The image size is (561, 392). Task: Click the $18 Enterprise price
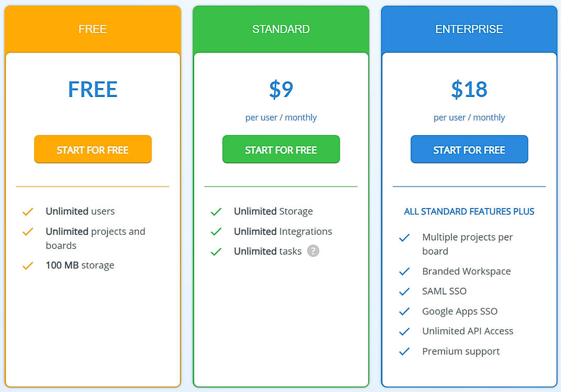pos(469,90)
